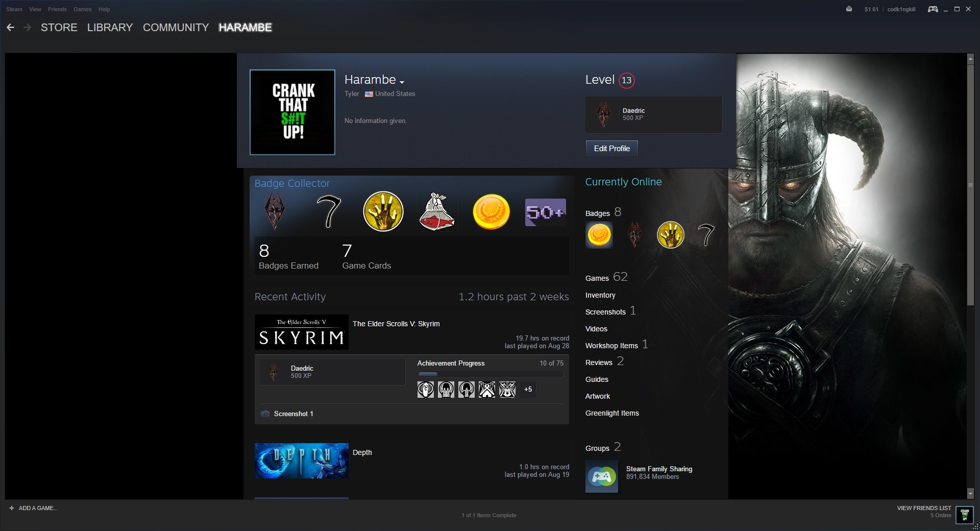Click the scrollbar down arrow
Screen dimensions: 980x531
[970, 494]
